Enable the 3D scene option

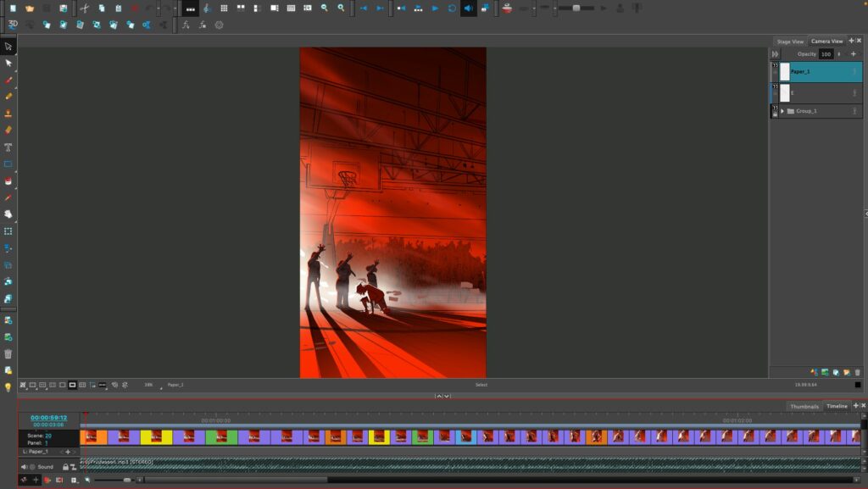[13, 25]
